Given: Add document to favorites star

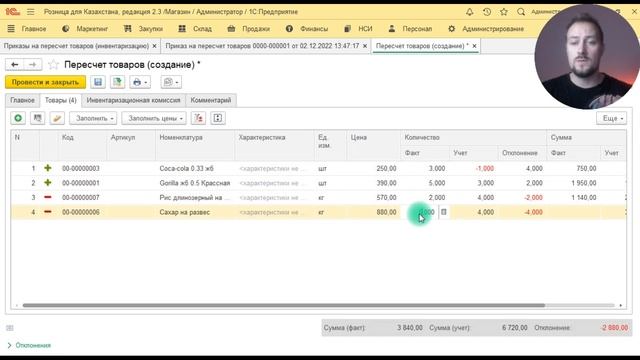Looking at the screenshot, I should (x=53, y=64).
